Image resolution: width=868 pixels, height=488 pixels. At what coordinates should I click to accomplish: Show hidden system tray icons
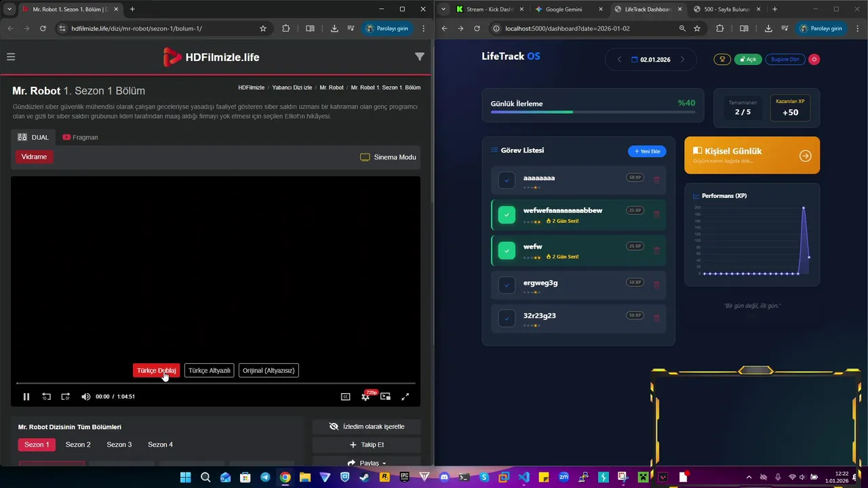749,477
